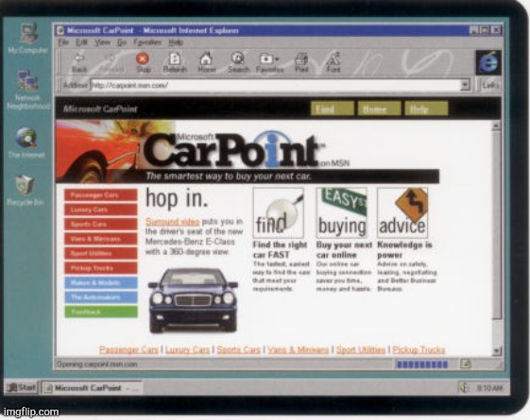
Task: Click the buying street sign tile
Action: point(341,213)
